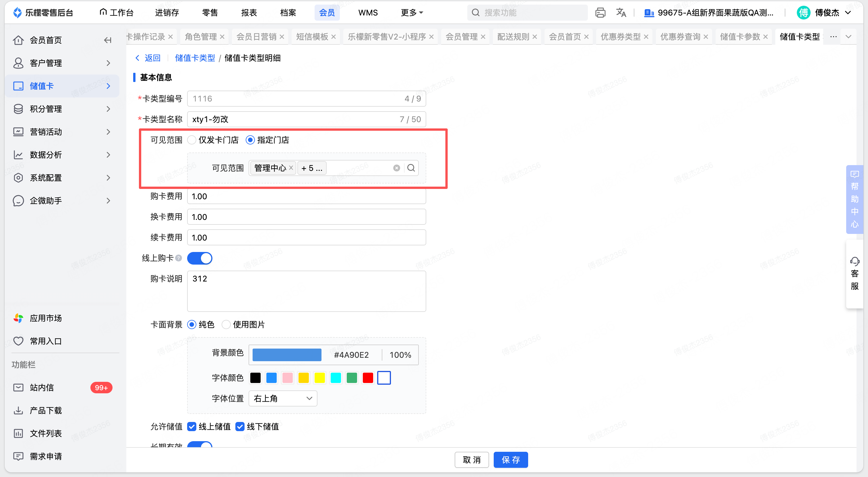Select the 仅发卡门店 radio option
This screenshot has width=868, height=477.
pyautogui.click(x=192, y=140)
